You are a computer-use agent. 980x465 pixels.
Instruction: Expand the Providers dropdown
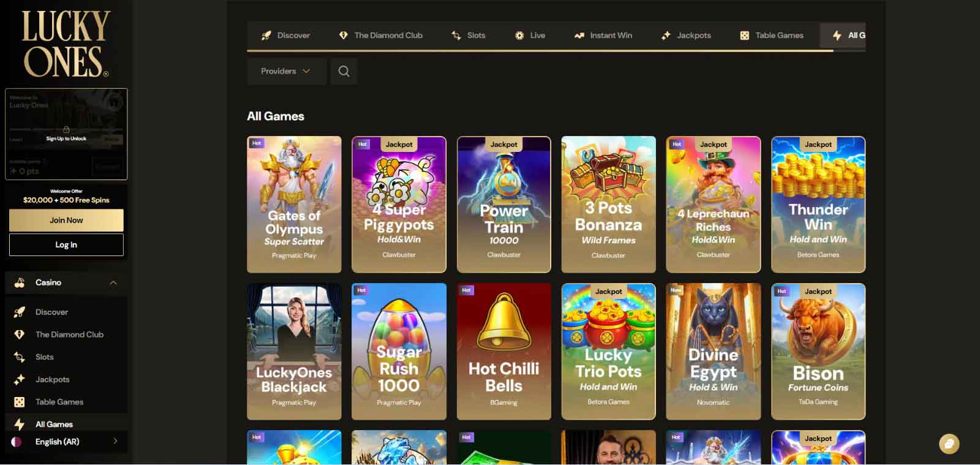287,71
